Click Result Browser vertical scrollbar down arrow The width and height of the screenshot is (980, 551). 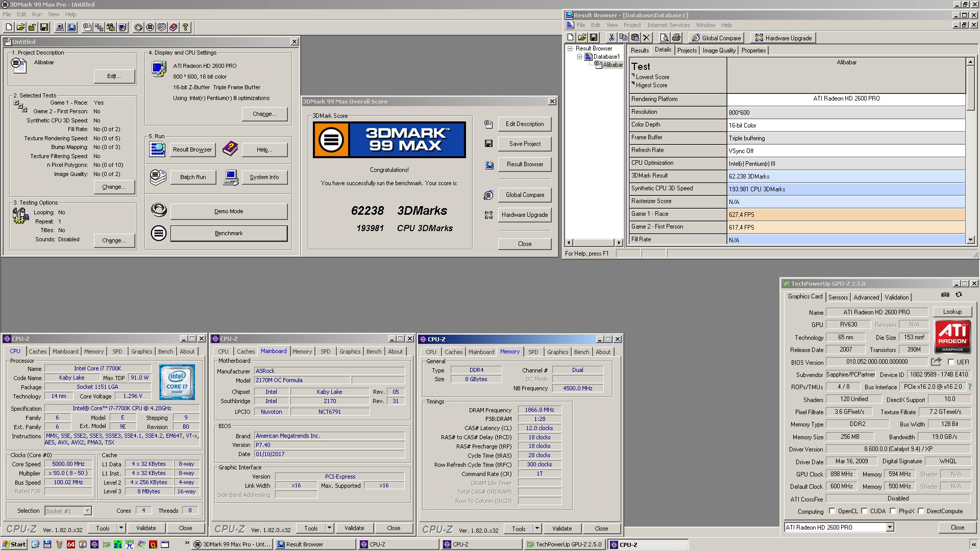pyautogui.click(x=970, y=239)
